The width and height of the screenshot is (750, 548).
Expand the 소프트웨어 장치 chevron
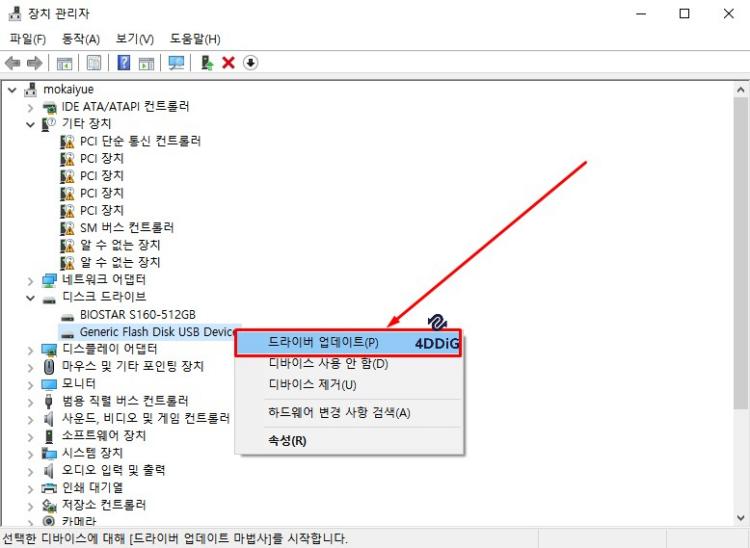coord(30,437)
